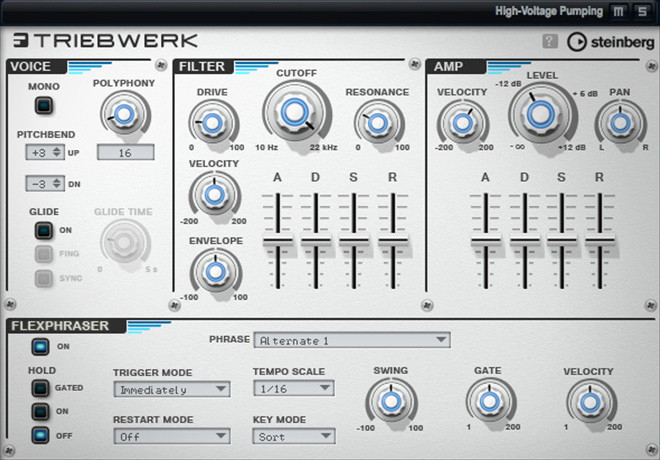Enable HOLD GATED mode
660x460 pixels.
click(x=40, y=388)
